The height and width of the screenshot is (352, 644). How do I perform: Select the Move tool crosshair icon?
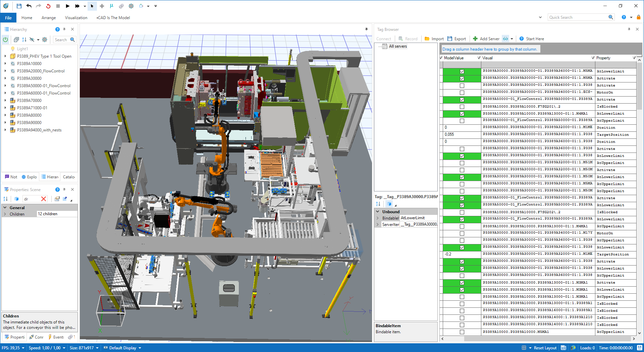pyautogui.click(x=102, y=6)
